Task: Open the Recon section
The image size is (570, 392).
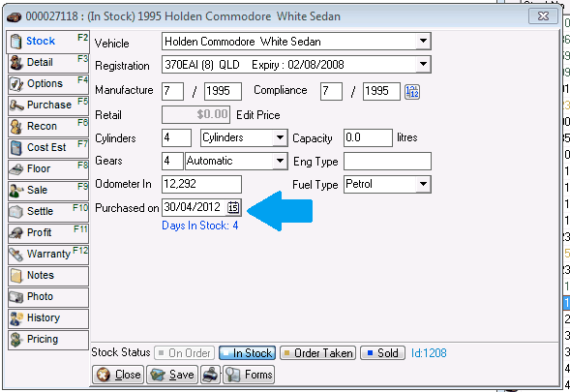Action: click(48, 127)
